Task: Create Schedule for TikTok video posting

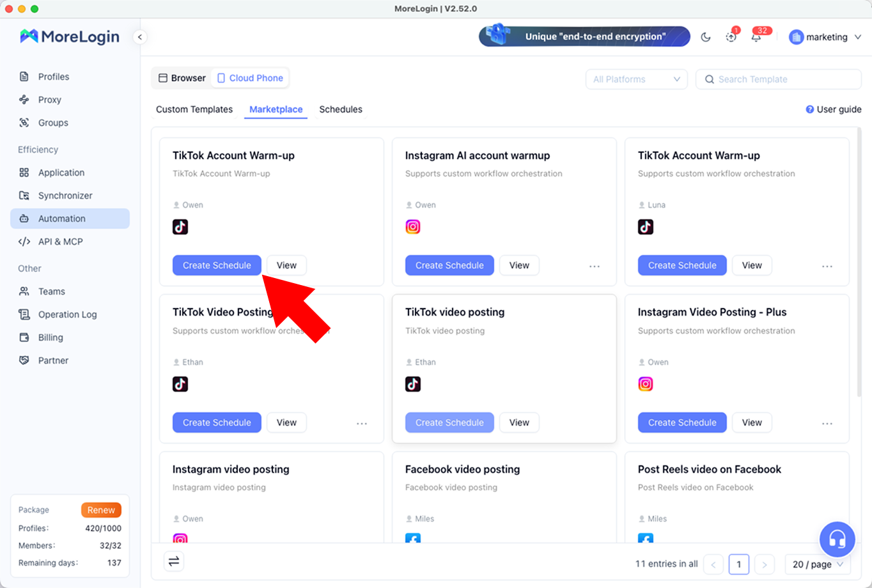Action: tap(449, 422)
